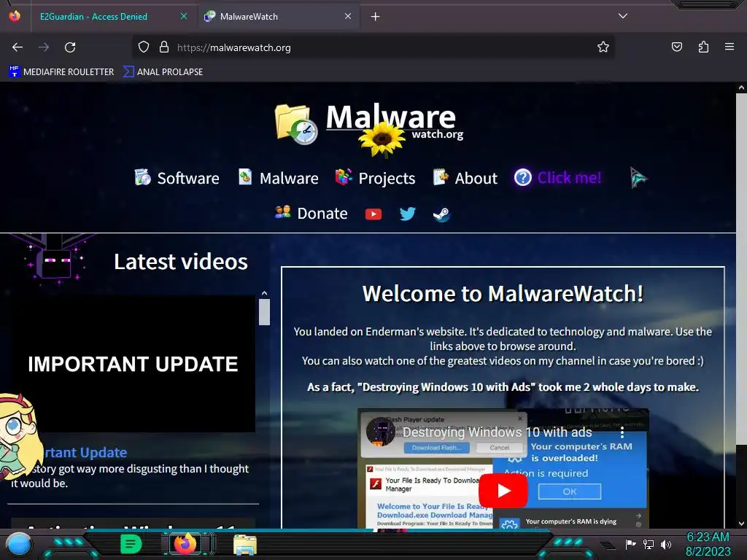The width and height of the screenshot is (747, 560).
Task: View site security padlock info
Action: coord(164,47)
